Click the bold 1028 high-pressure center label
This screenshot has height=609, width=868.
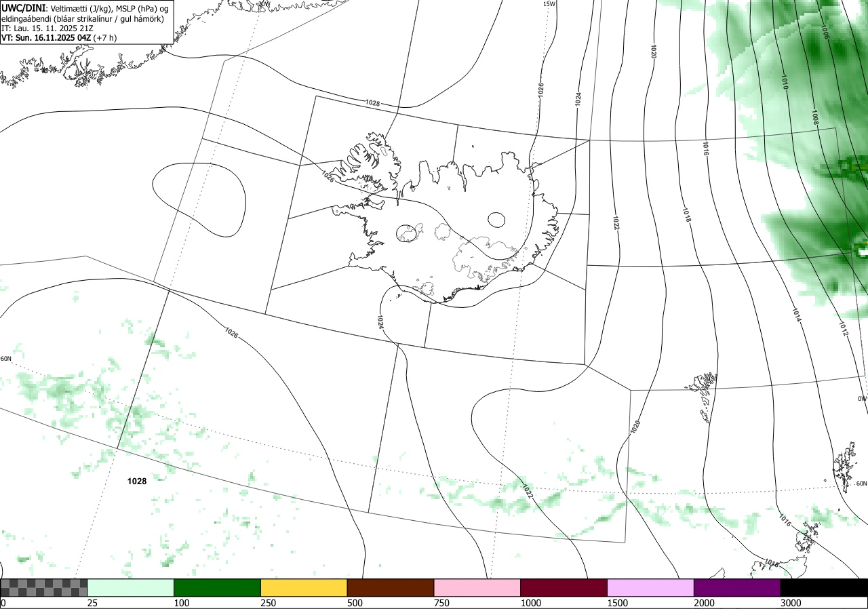click(x=137, y=481)
